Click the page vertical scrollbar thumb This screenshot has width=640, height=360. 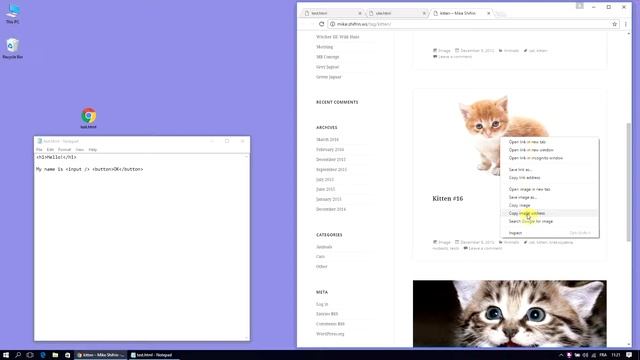pos(629,182)
